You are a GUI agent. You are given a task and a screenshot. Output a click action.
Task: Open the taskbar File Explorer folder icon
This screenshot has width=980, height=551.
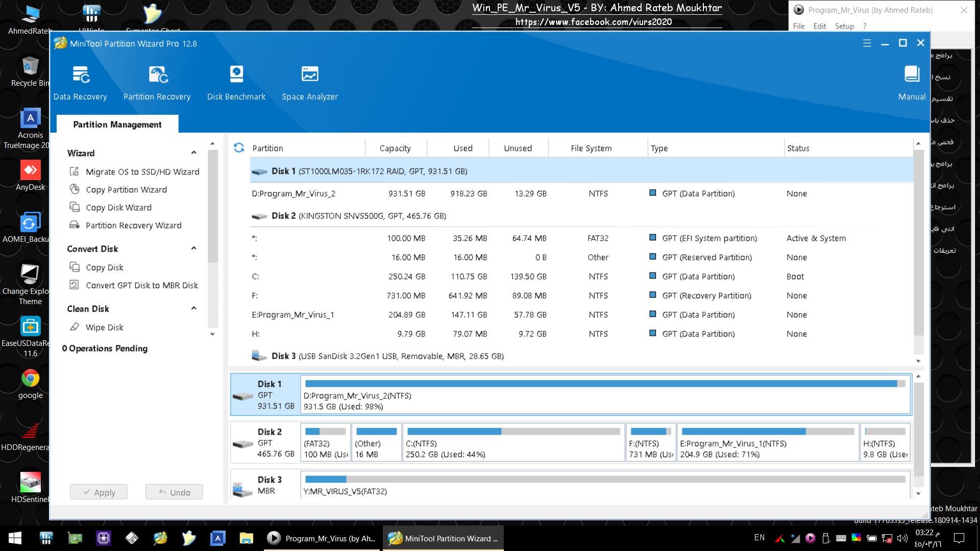tap(246, 538)
